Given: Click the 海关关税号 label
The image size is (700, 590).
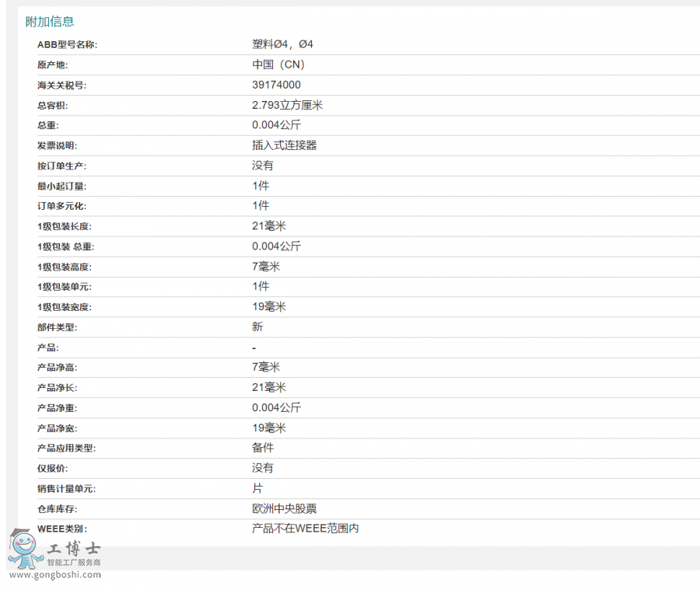Looking at the screenshot, I should point(61,86).
